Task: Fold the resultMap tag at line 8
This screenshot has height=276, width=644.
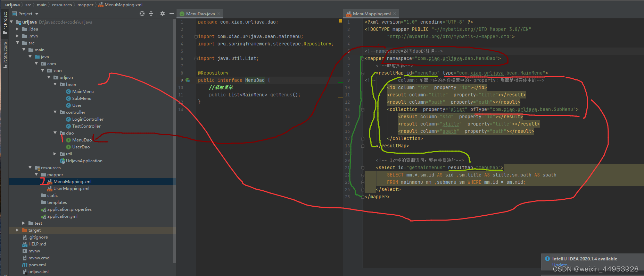Action: tap(363, 73)
